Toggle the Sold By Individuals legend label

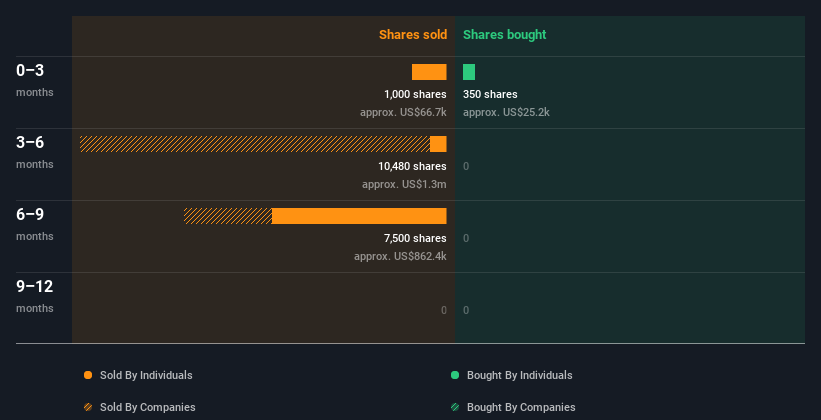coord(145,375)
